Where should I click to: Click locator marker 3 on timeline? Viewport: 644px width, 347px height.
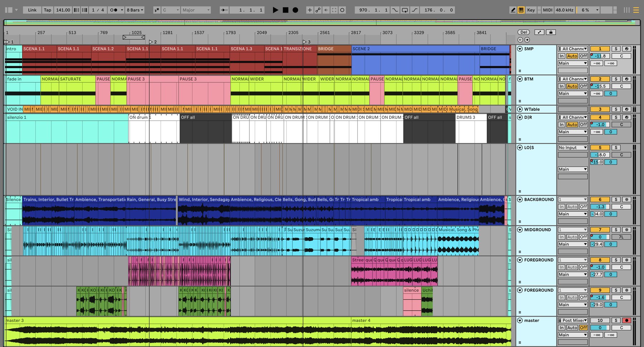coord(305,42)
